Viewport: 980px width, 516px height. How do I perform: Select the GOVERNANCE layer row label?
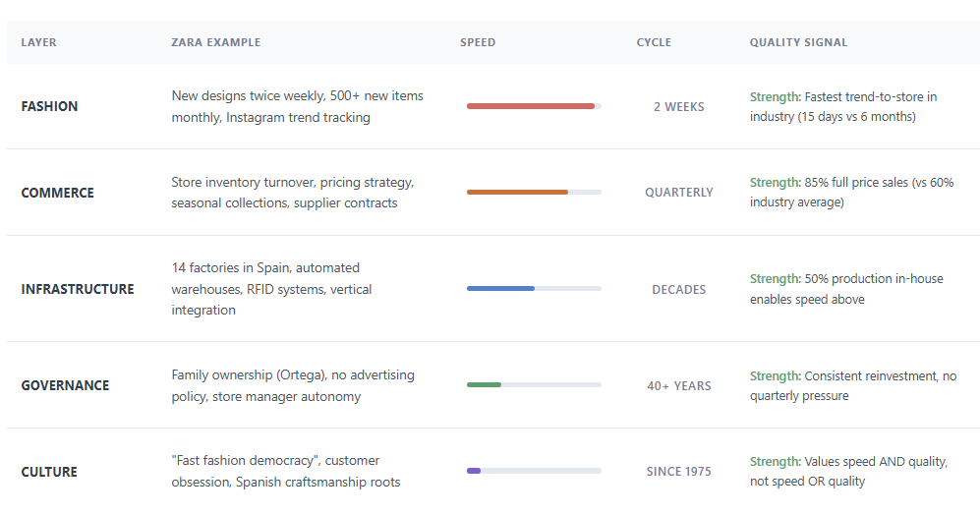(65, 385)
